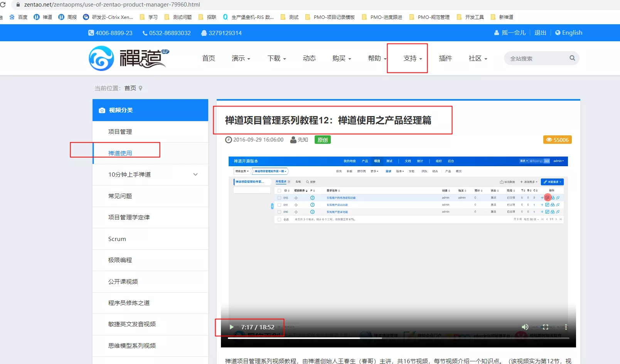
Task: Open the 研发云-Citrix Xen bookmark
Action: coord(108,17)
